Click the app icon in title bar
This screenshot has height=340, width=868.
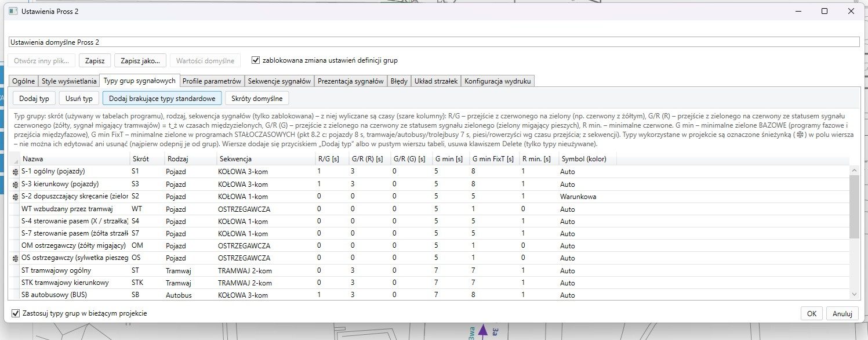(13, 11)
